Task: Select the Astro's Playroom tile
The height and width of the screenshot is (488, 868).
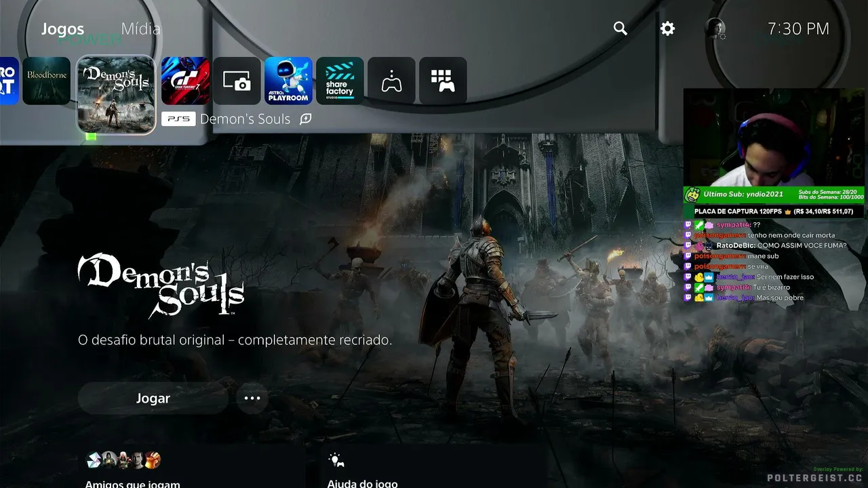Action: [x=289, y=81]
